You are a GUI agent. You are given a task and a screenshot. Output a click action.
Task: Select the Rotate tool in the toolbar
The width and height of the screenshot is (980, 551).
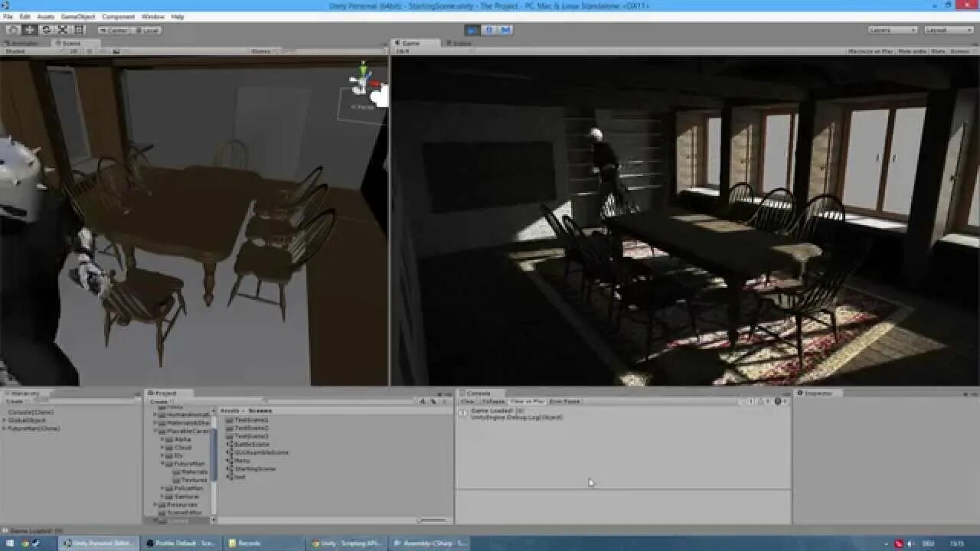click(x=46, y=30)
